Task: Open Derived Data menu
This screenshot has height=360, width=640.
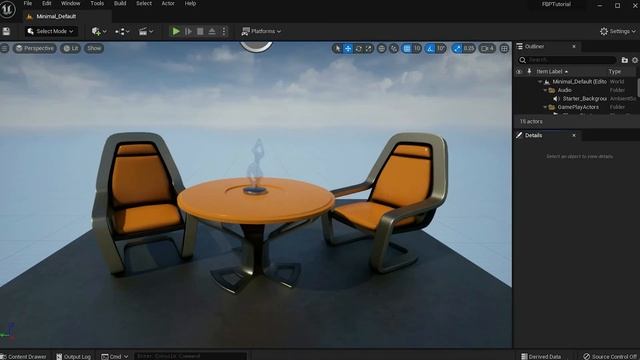Action: (x=541, y=356)
